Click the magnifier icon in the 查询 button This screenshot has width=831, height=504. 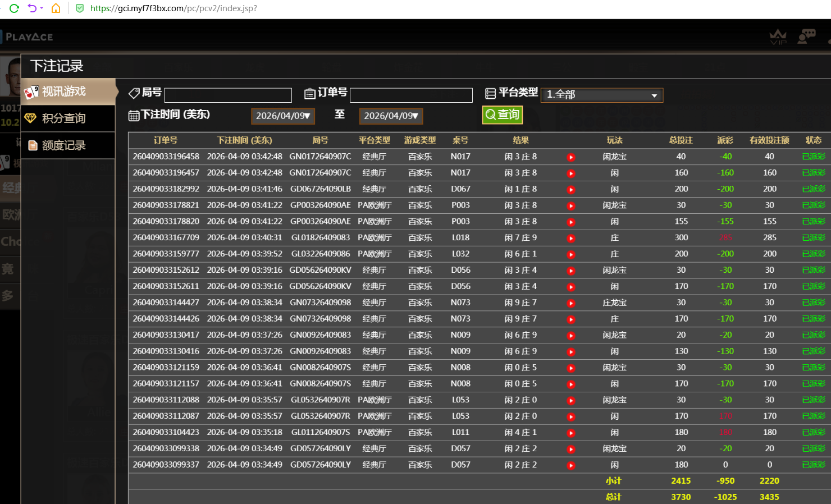click(x=490, y=114)
